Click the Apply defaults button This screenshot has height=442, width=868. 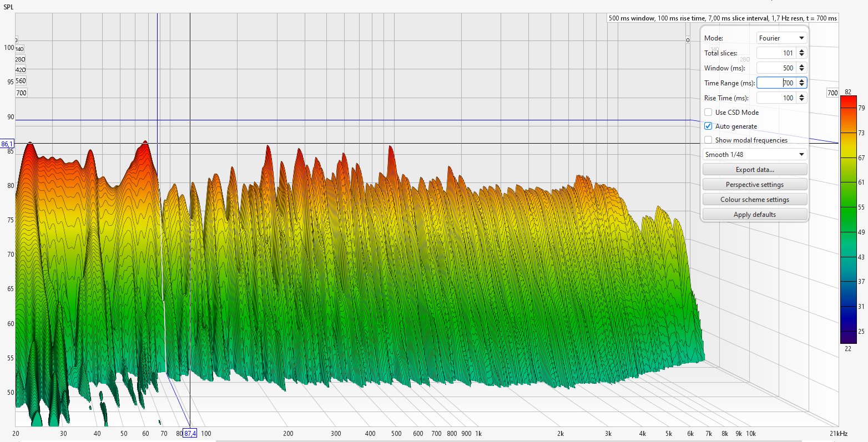click(x=755, y=215)
